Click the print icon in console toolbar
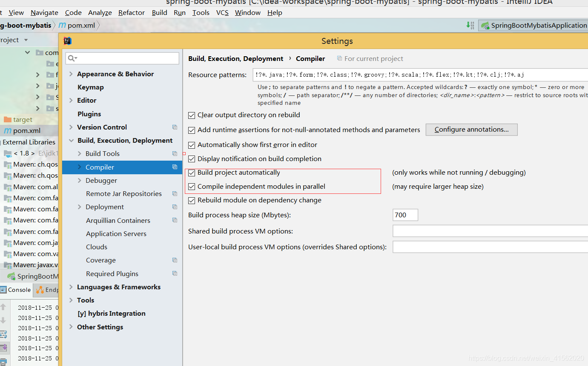Screen dimensions: 588x366 point(3,361)
